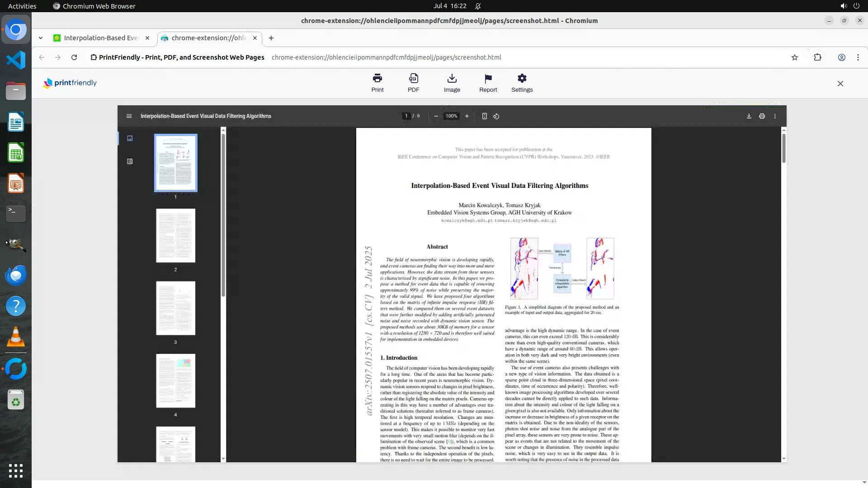Open Chromium three-dot menu
Screen dimensions: 868x488
858,57
